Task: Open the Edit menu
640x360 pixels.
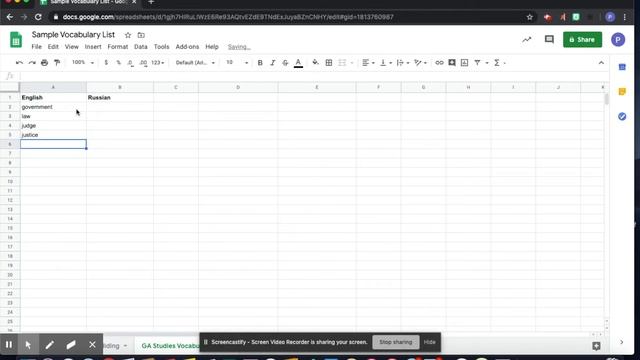Action: [x=53, y=47]
